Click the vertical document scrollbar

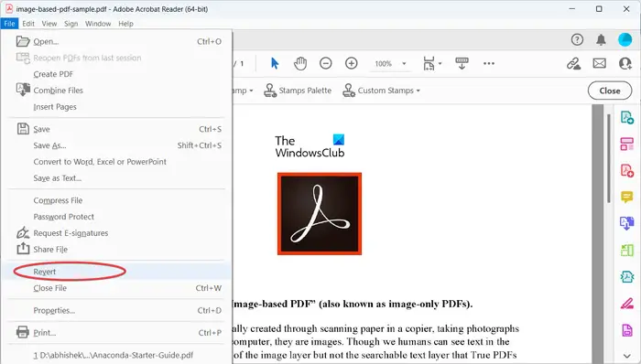[609, 159]
